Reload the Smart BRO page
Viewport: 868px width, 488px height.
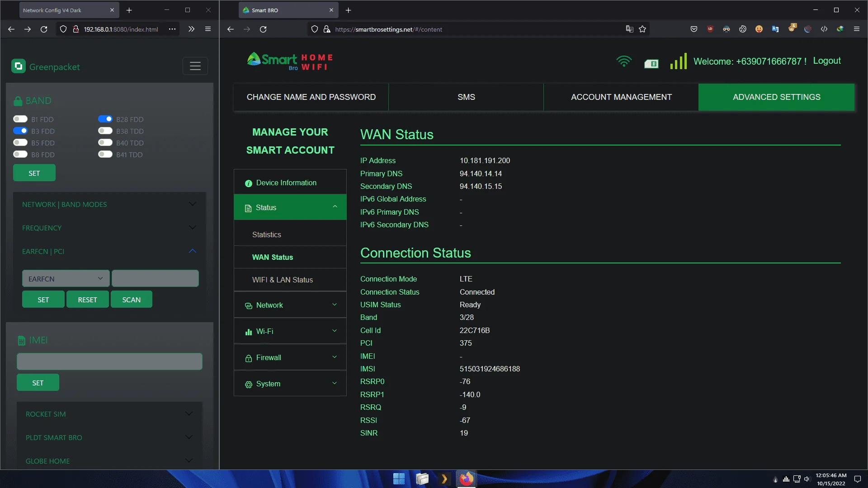263,29
